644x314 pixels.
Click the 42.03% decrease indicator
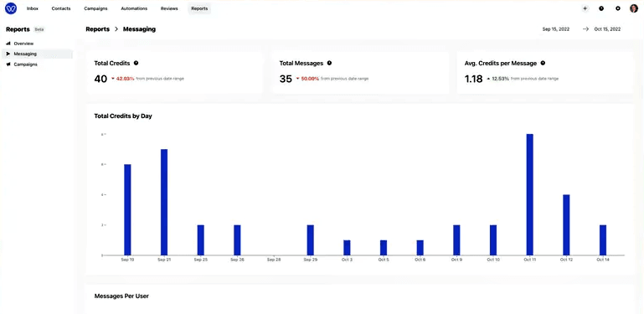pos(123,79)
